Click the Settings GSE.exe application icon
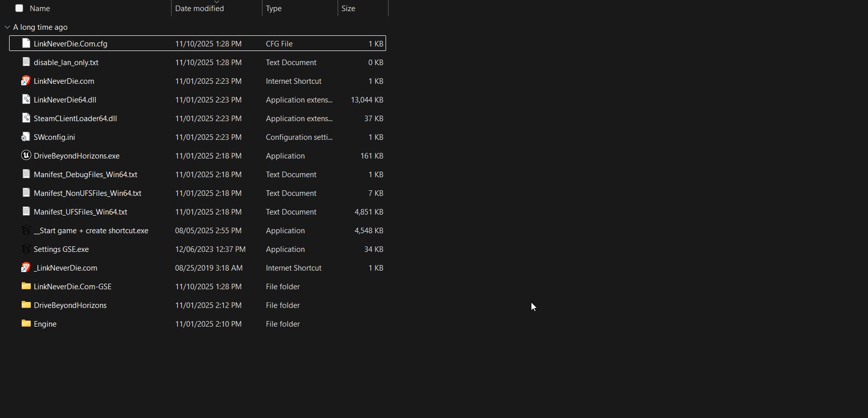Image resolution: width=868 pixels, height=418 pixels. [x=26, y=249]
